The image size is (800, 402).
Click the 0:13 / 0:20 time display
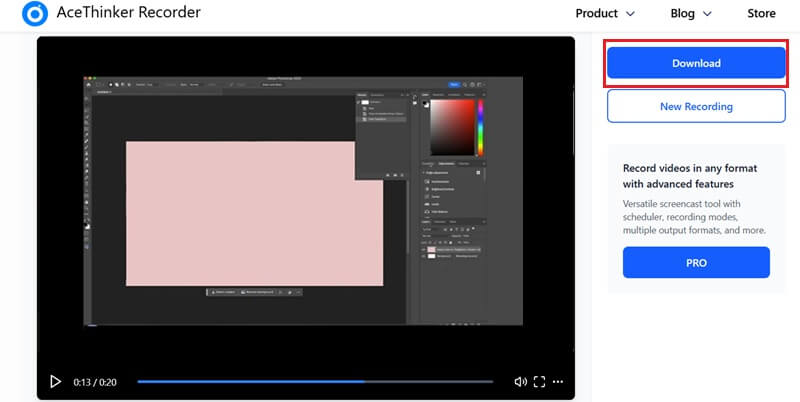(x=95, y=381)
